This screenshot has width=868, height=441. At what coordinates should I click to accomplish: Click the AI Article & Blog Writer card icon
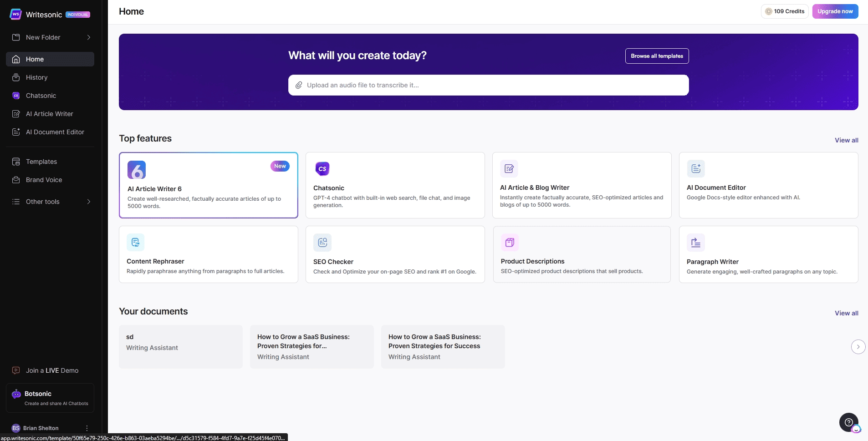tap(509, 169)
